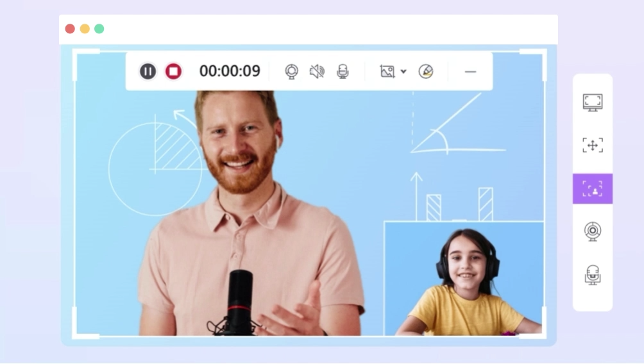Select full screen recording mode in sidebar
This screenshot has width=644, height=364.
point(593,103)
